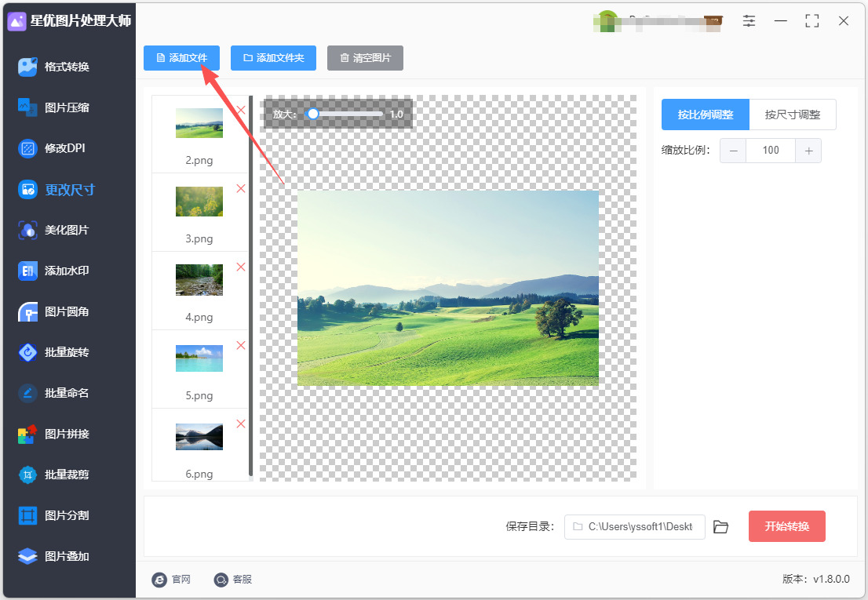Image resolution: width=868 pixels, height=600 pixels.
Task: Open the 图片叠加 image overlay tool
Action: point(53,556)
